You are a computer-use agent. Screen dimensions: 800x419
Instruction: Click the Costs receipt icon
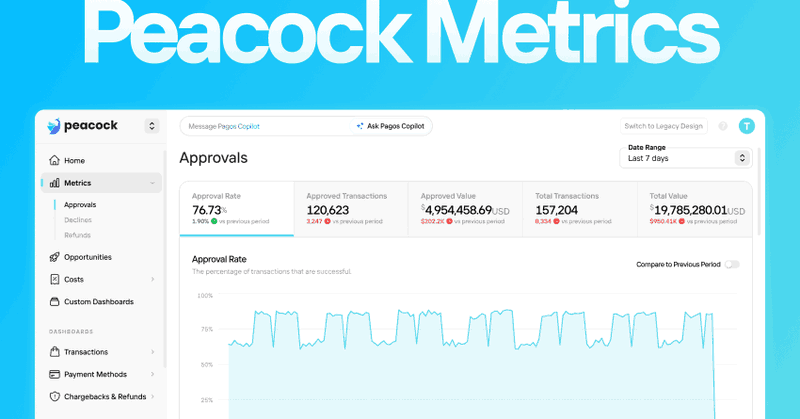pos(55,279)
